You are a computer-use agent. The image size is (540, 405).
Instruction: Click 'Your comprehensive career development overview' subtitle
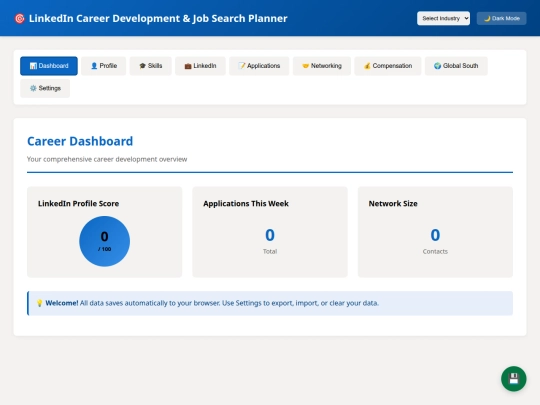point(107,159)
